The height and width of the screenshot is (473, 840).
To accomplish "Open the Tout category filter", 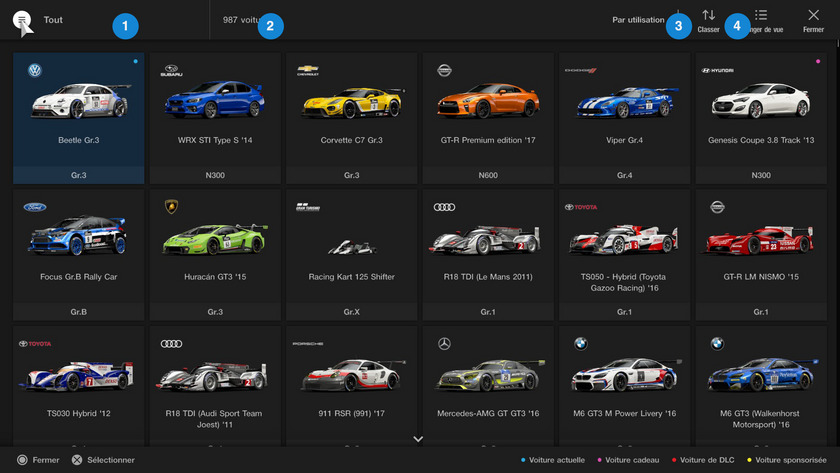I will [x=54, y=20].
